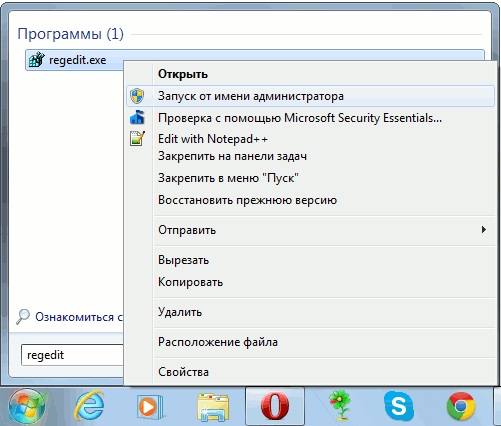501x426 pixels.
Task: Open the Отправить menu entry
Action: click(310, 230)
